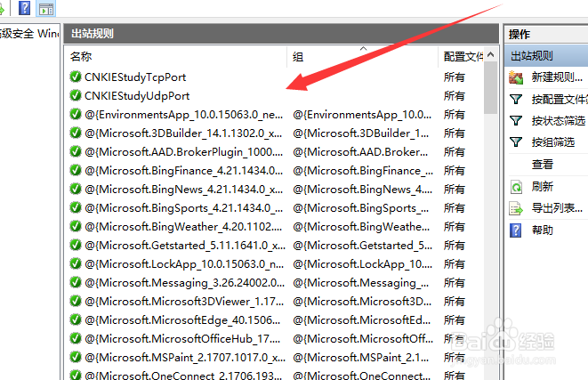
Task: Select rule @{EnvironmentsApp_10.0.15063.0_ne...
Action: [184, 115]
